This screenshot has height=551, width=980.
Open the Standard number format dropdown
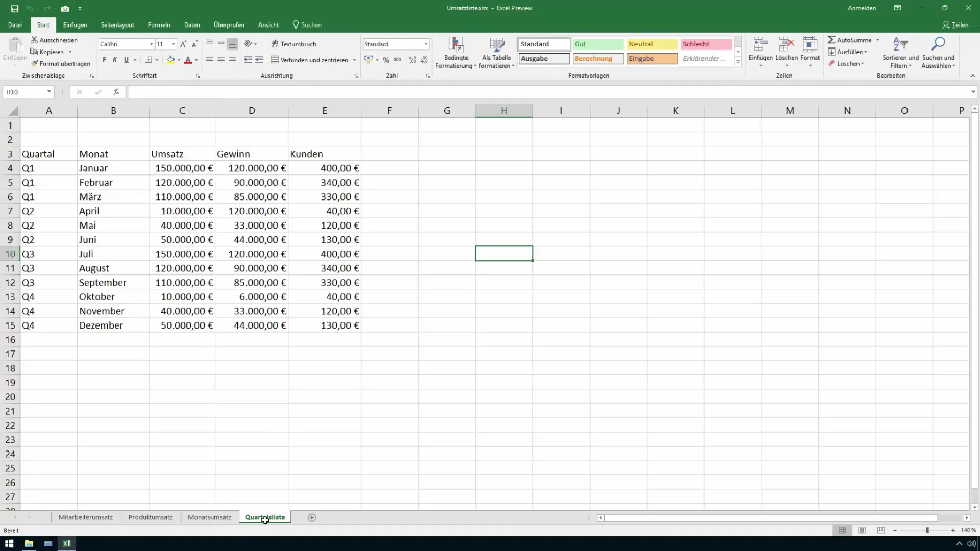click(x=426, y=44)
